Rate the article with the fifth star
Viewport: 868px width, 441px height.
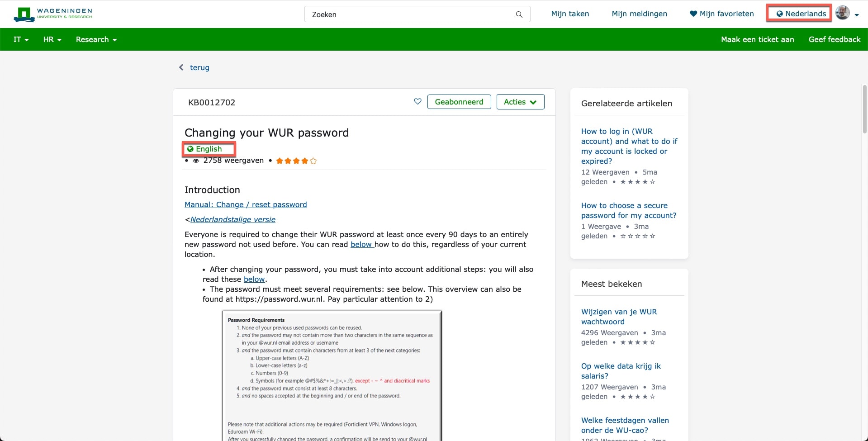(x=313, y=161)
